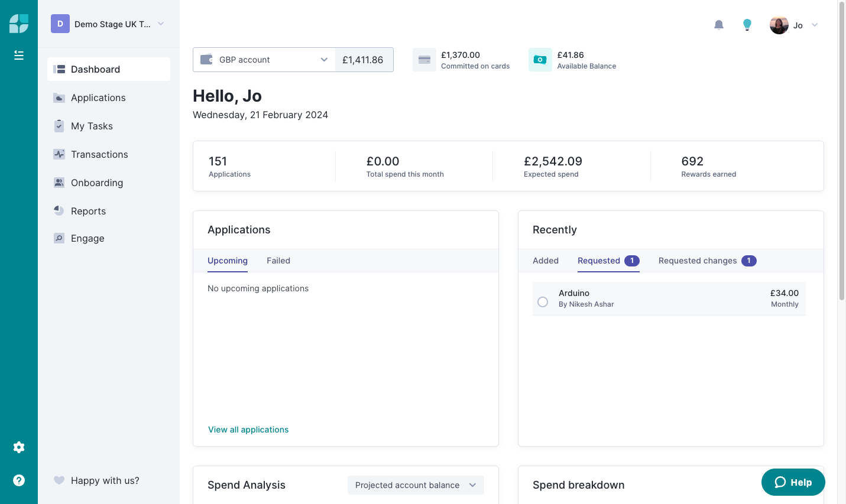Click the heart icon beside Happy with us
846x504 pixels.
pyautogui.click(x=59, y=480)
